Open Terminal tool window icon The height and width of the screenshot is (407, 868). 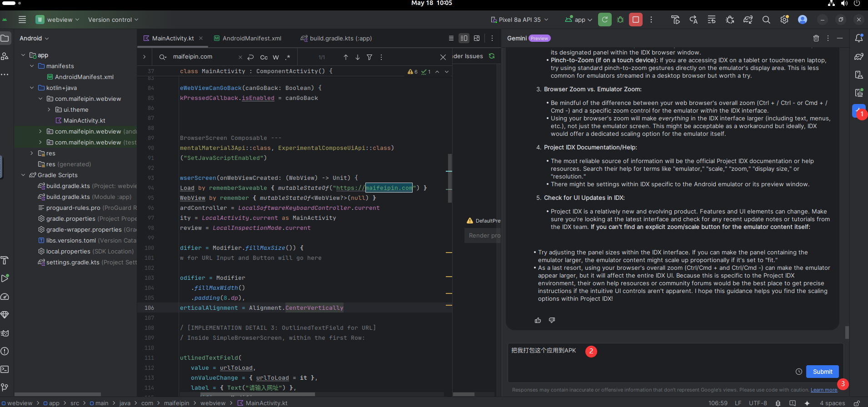click(x=5, y=369)
